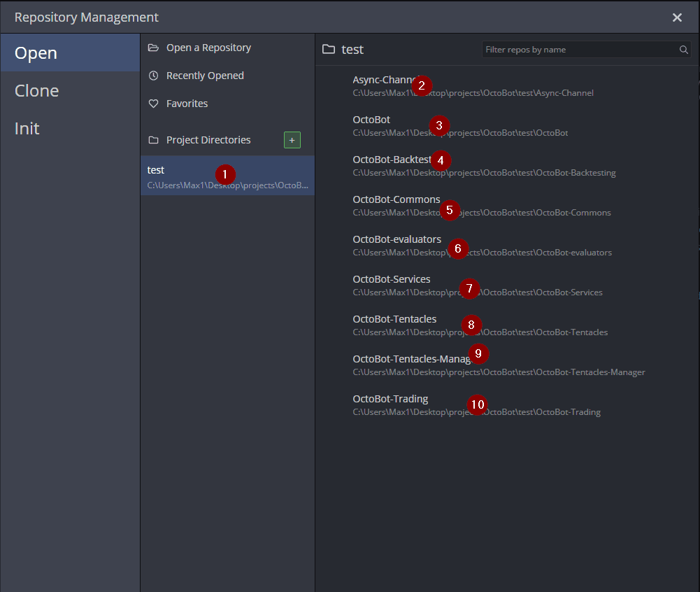Open the OctoBot-Backtesting repository
The width and height of the screenshot is (700, 592).
(x=507, y=165)
